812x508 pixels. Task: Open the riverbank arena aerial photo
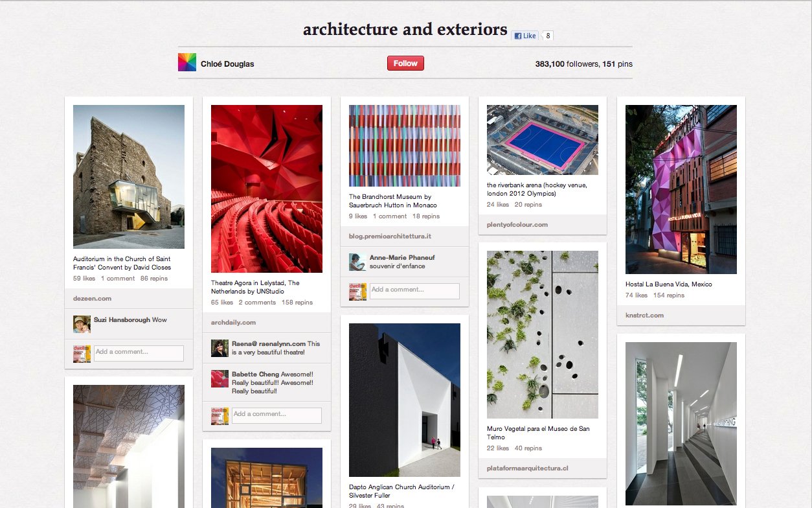(x=542, y=139)
